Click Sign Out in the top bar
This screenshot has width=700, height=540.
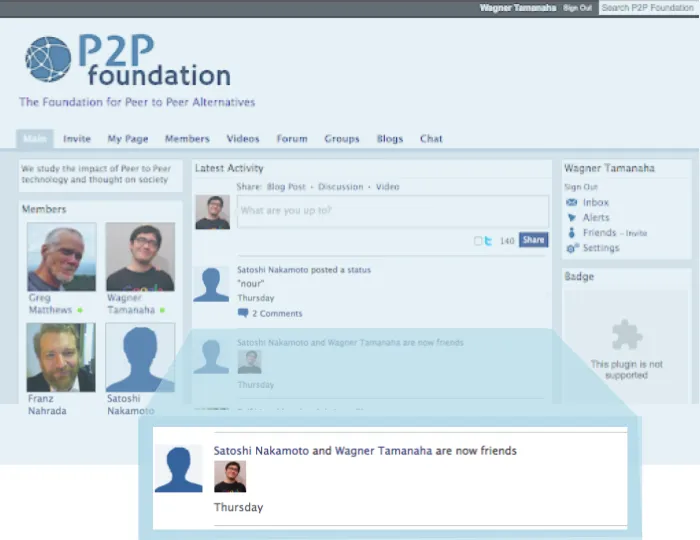[x=577, y=8]
